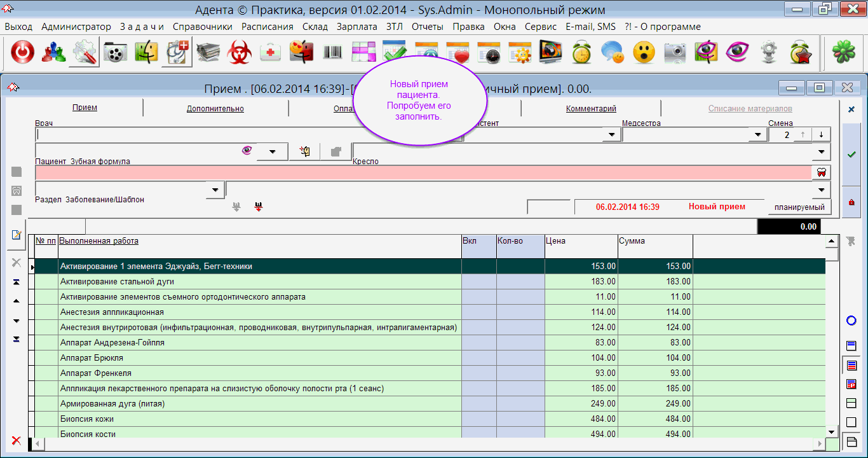The width and height of the screenshot is (868, 458).
Task: Switch to the Комментарий tab
Action: (591, 109)
